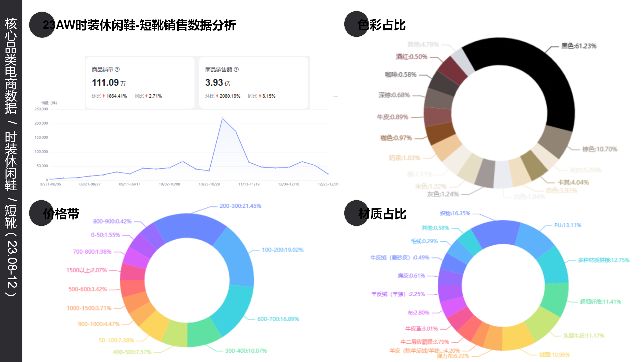Click the 绒面:10.96% label

pos(554,355)
